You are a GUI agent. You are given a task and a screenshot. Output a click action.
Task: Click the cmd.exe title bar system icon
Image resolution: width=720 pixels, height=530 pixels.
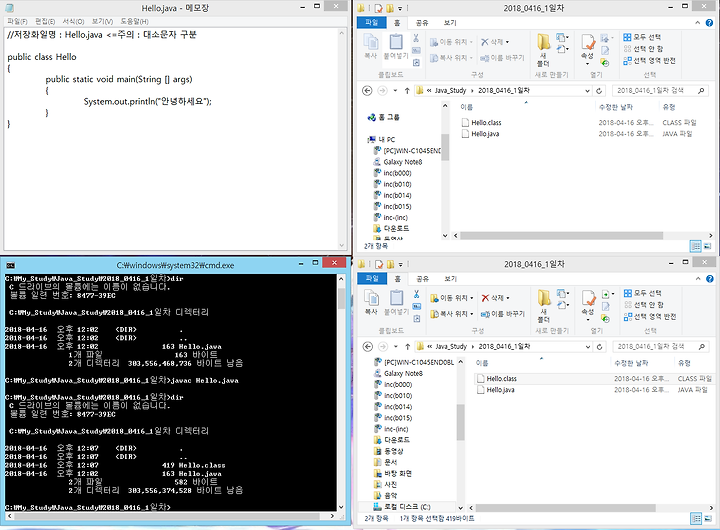(11, 265)
